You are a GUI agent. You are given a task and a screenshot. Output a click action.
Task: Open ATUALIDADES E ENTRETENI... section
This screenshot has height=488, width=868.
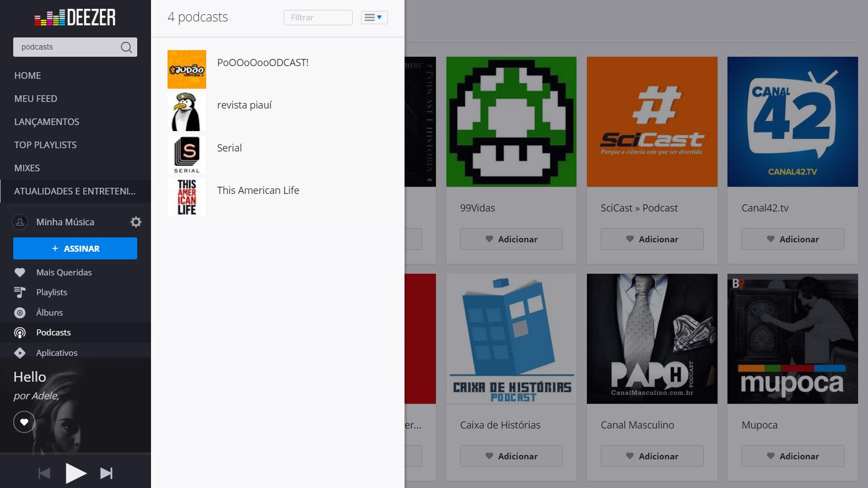pyautogui.click(x=75, y=191)
